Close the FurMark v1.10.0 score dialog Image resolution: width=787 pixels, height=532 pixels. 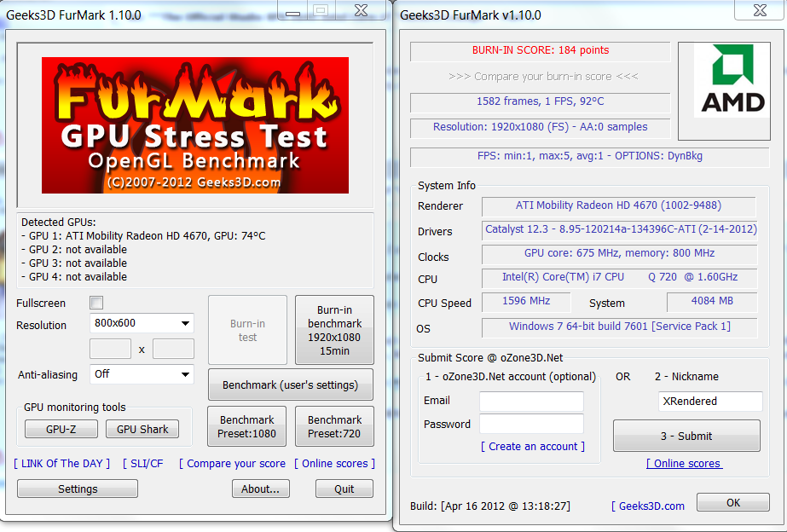[760, 10]
